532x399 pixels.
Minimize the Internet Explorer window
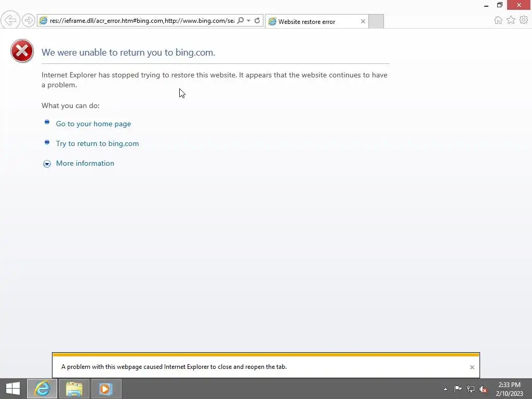point(486,5)
